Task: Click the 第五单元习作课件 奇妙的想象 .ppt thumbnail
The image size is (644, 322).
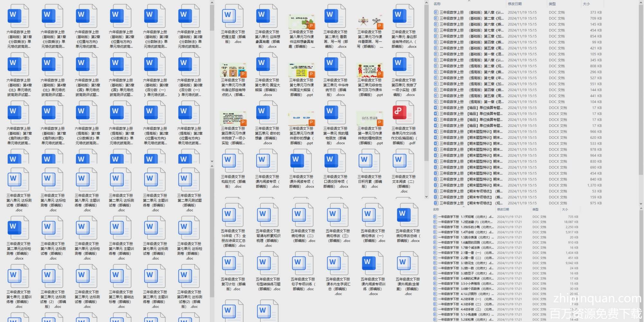Action: click(301, 118)
